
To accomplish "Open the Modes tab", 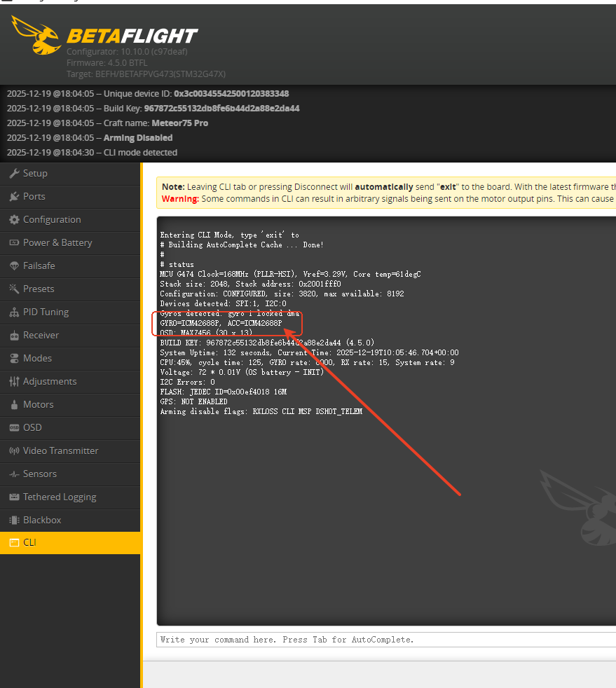I will [x=70, y=358].
